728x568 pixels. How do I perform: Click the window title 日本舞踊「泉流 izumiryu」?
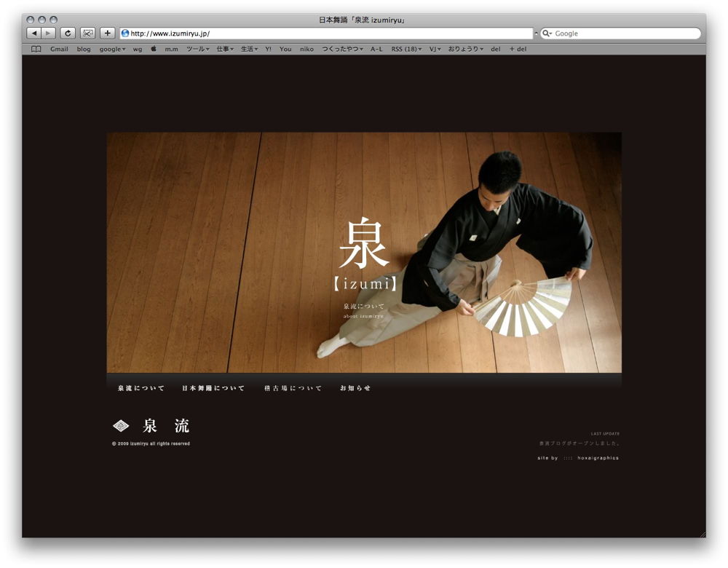tap(362, 20)
